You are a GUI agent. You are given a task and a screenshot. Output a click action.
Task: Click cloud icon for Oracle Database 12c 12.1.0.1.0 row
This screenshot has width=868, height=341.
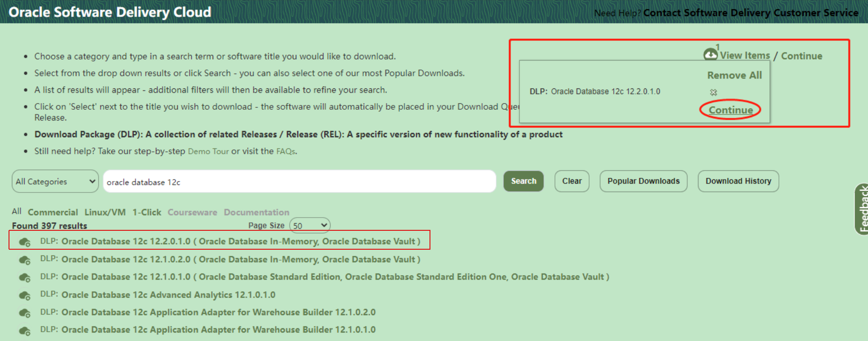[x=25, y=278]
